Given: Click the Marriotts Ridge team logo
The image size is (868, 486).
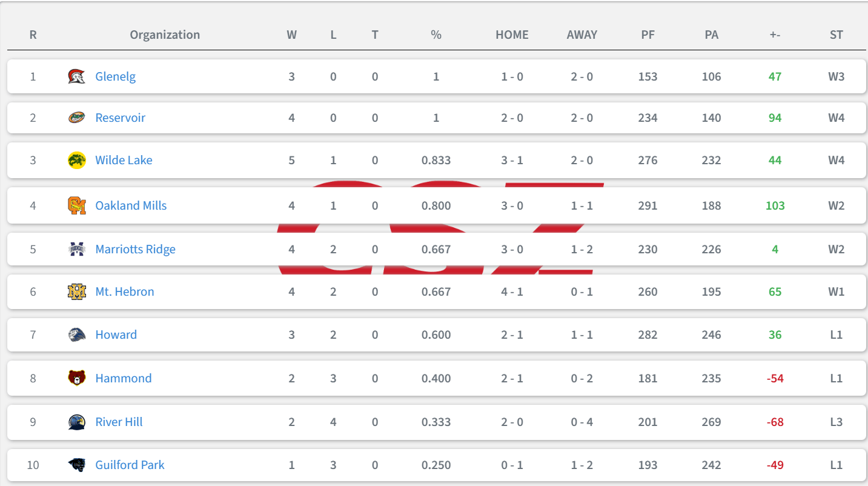Looking at the screenshot, I should click(76, 249).
